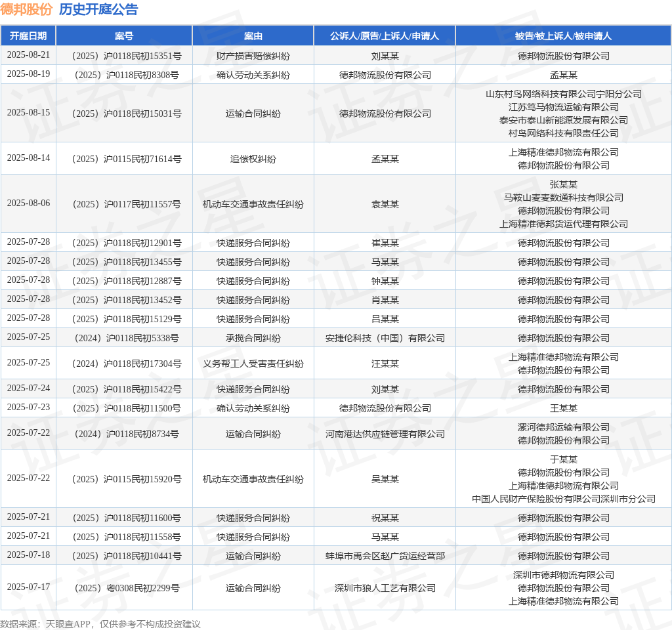Click plaintiff cell 祝某某

(385, 518)
